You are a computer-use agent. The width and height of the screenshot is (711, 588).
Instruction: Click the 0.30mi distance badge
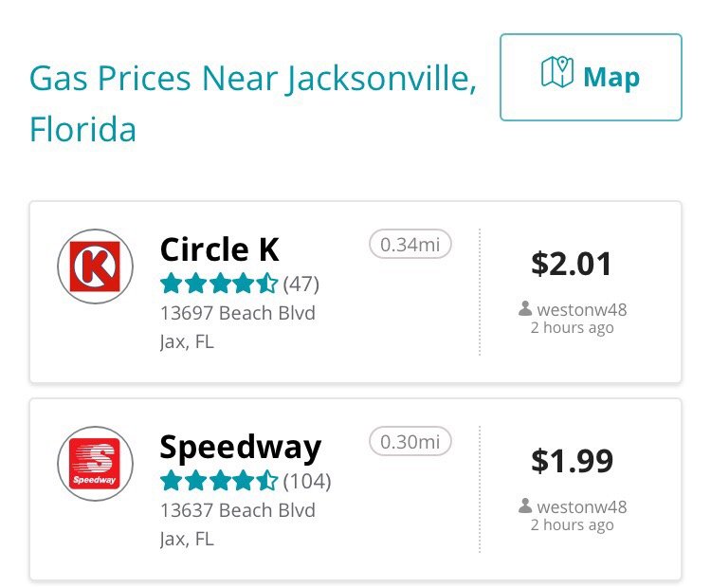(x=410, y=441)
